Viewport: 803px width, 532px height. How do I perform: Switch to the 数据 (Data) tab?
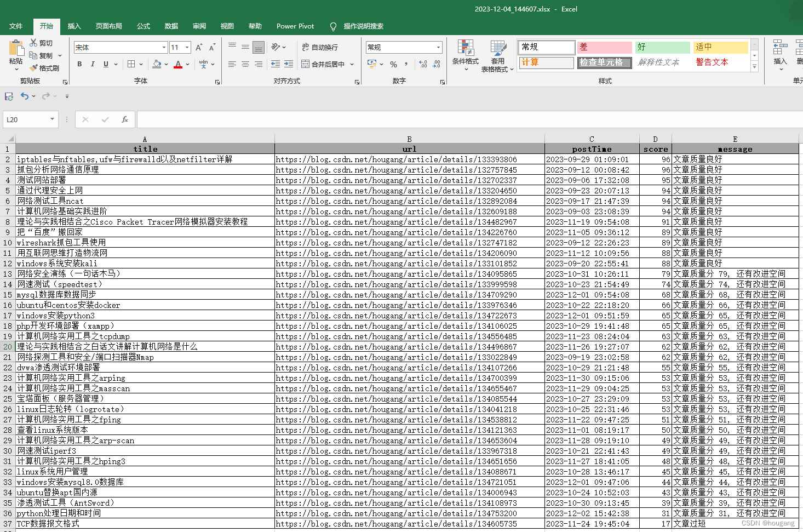[x=171, y=26]
